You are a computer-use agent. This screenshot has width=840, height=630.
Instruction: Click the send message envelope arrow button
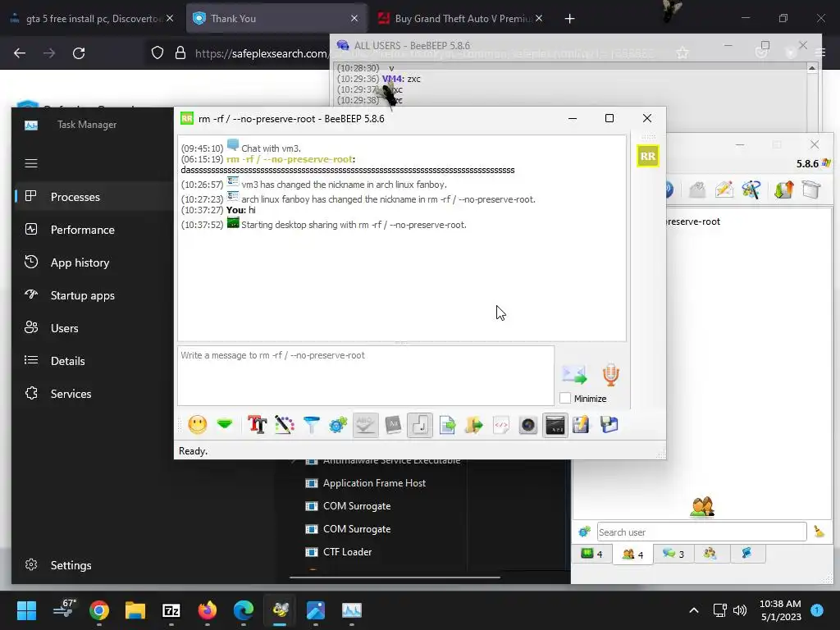(573, 374)
